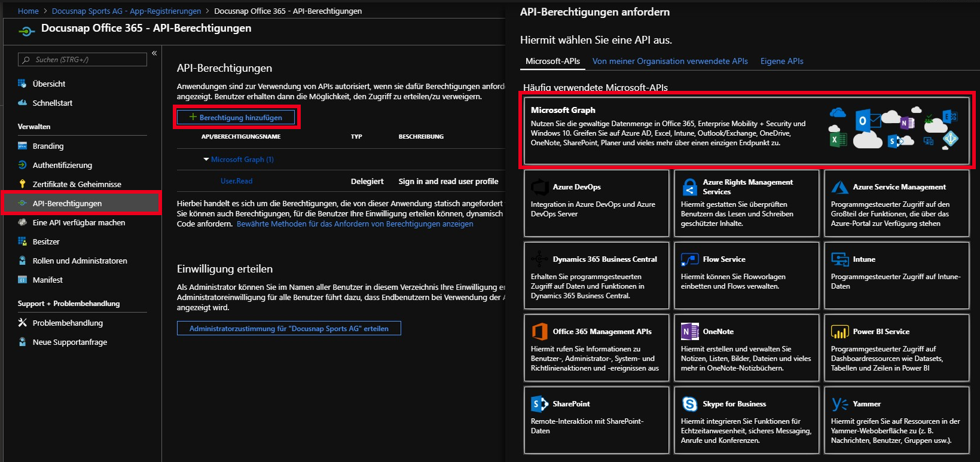
Task: Open Von meiner Organisation verwendete APIs tab
Action: tap(670, 61)
